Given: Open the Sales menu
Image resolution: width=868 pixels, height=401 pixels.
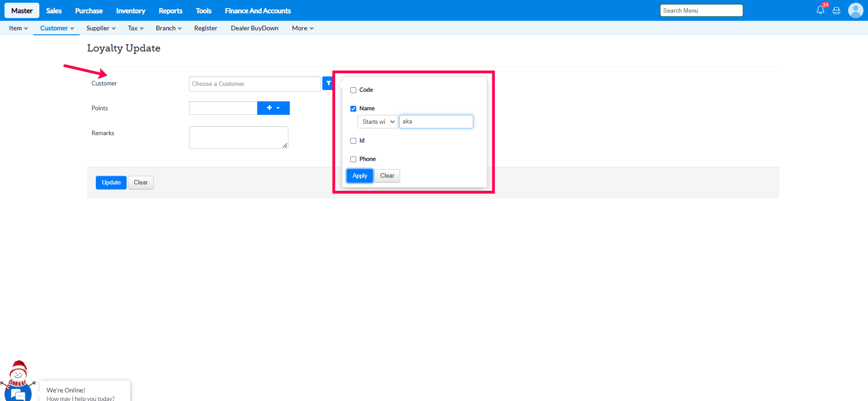Looking at the screenshot, I should click(x=54, y=10).
